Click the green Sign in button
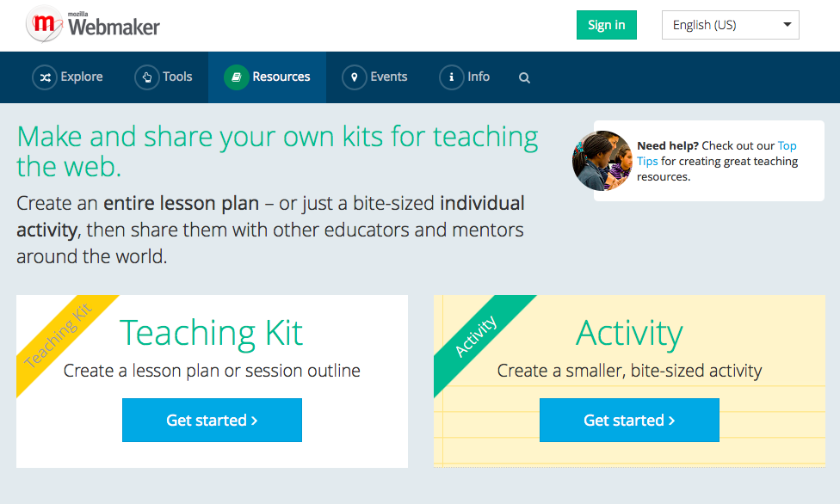 click(x=607, y=25)
